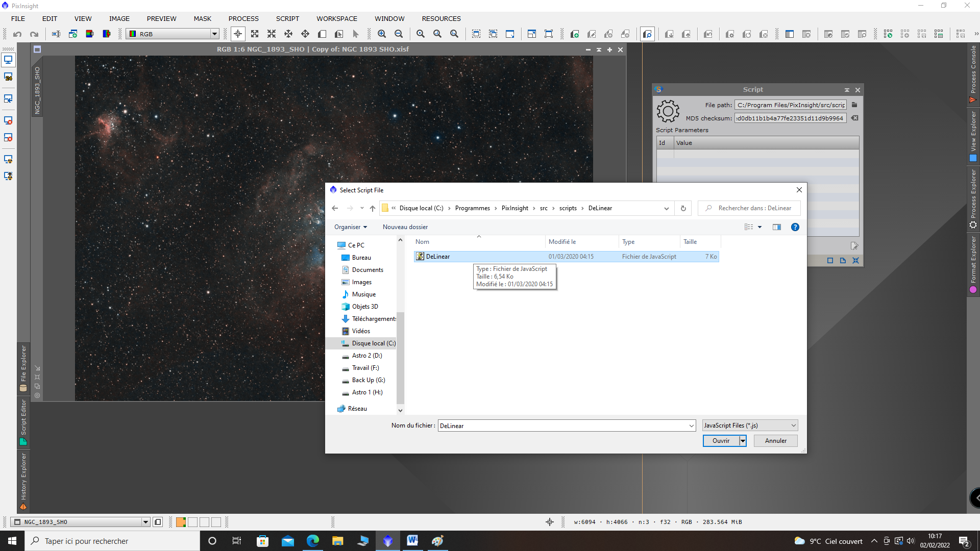Open Word from the taskbar
Viewport: 980px width, 551px height.
(x=412, y=541)
